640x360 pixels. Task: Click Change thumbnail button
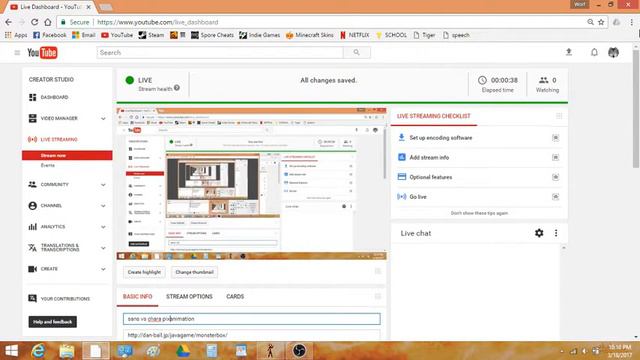[x=194, y=272]
